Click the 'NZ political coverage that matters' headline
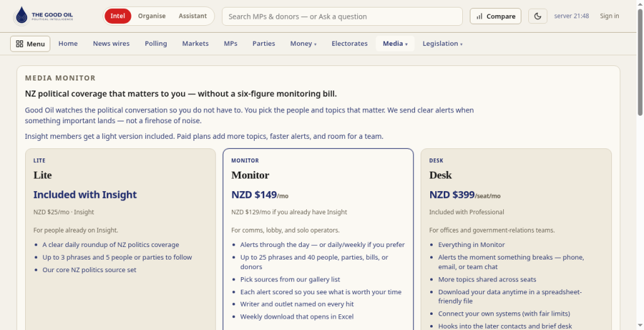 [180, 94]
